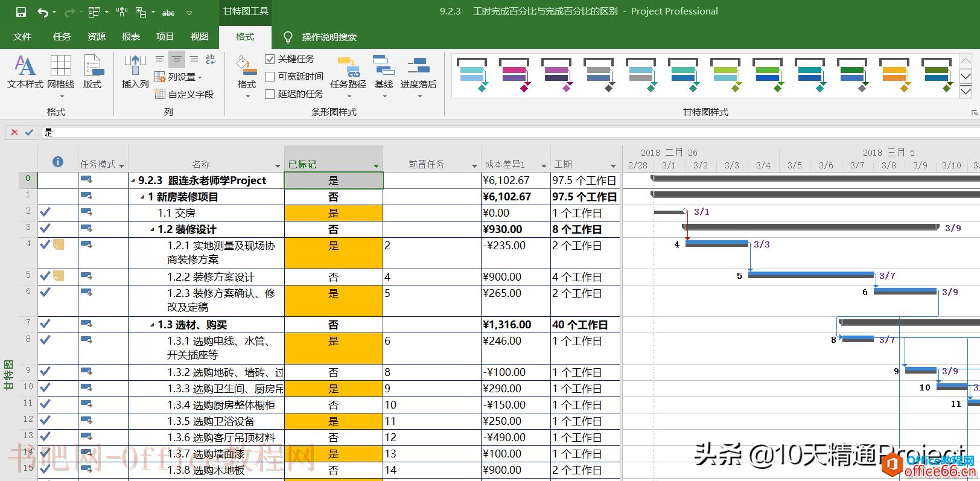980x481 pixels.
Task: Open Task Path (任务路径) menu
Action: (x=348, y=75)
